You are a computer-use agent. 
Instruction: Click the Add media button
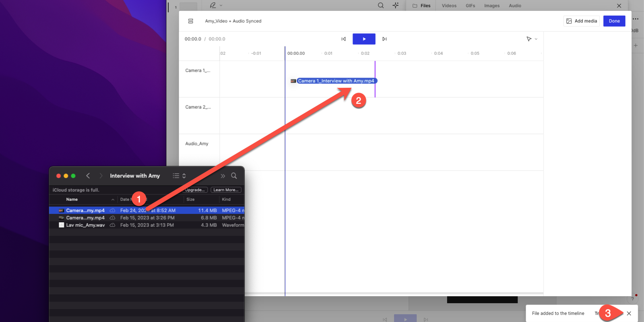point(582,21)
